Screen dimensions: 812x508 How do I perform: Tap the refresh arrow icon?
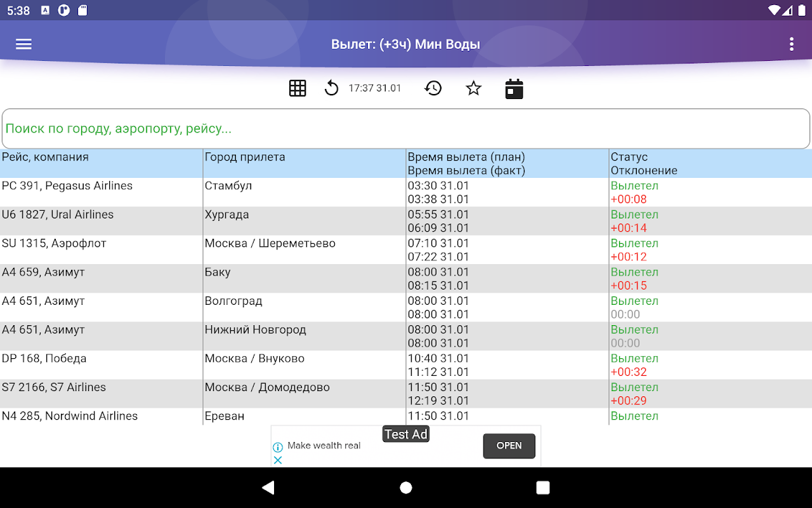(331, 88)
